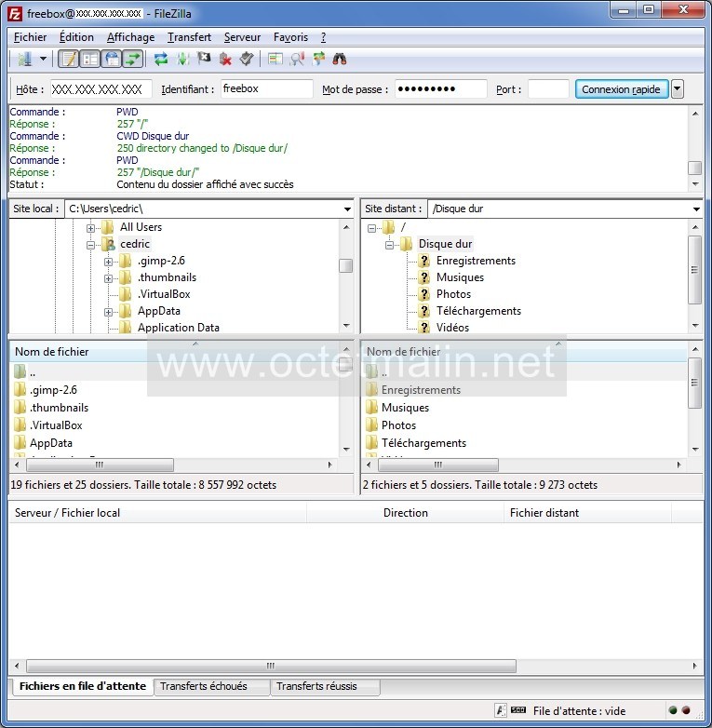Screen dimensions: 712x728
Task: Select .gimp-2.6 in local file list
Action: click(x=53, y=390)
